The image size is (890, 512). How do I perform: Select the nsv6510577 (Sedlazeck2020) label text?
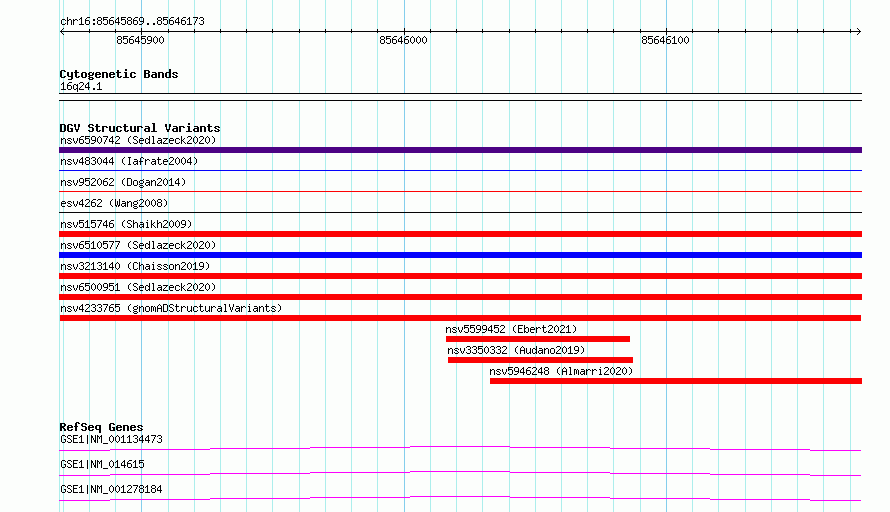pos(138,245)
